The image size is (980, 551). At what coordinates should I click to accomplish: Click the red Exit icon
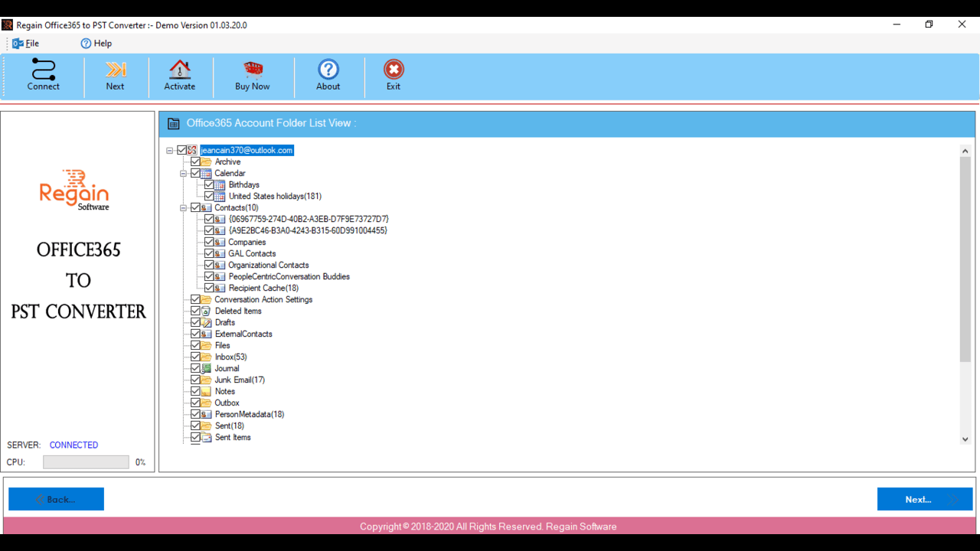394,69
